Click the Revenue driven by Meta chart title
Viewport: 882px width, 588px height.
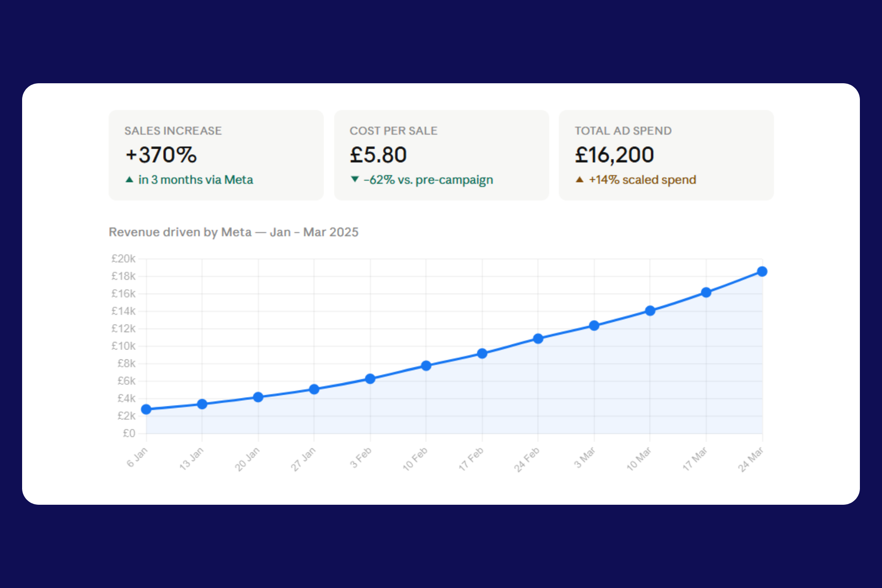(233, 232)
